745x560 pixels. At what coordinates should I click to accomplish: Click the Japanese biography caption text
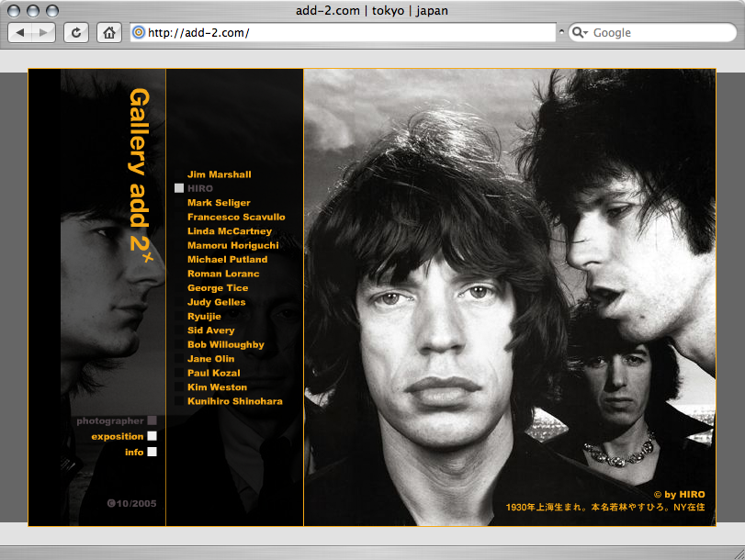tap(605, 508)
